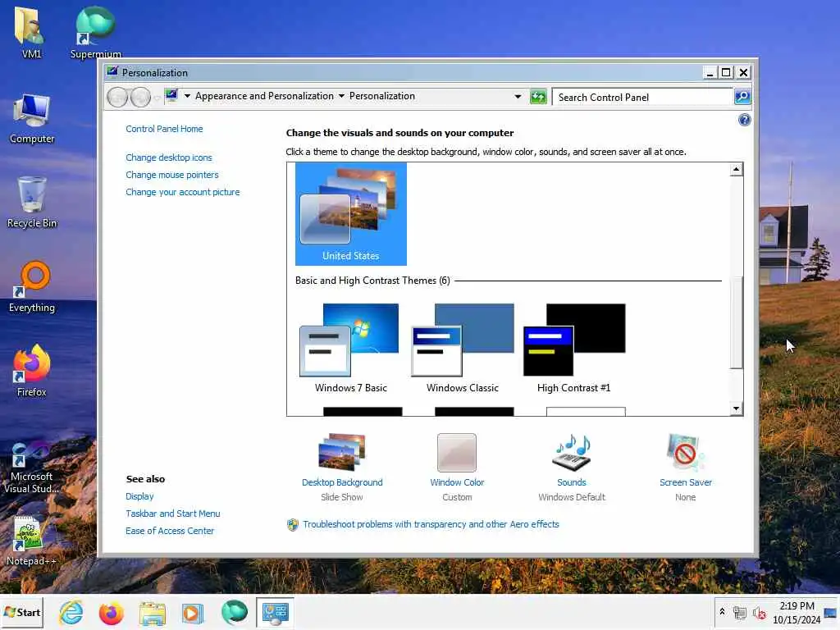This screenshot has height=630, width=840.
Task: Click Basic and High Contrast Themes header
Action: click(372, 281)
